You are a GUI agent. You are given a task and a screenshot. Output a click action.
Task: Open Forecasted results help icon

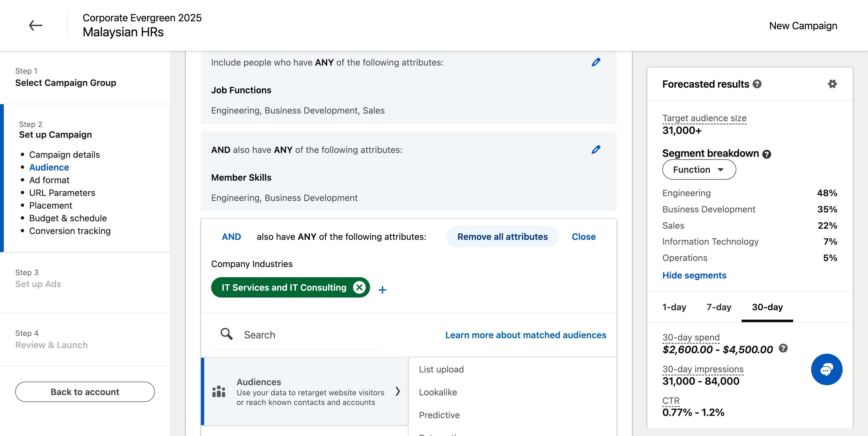(757, 84)
